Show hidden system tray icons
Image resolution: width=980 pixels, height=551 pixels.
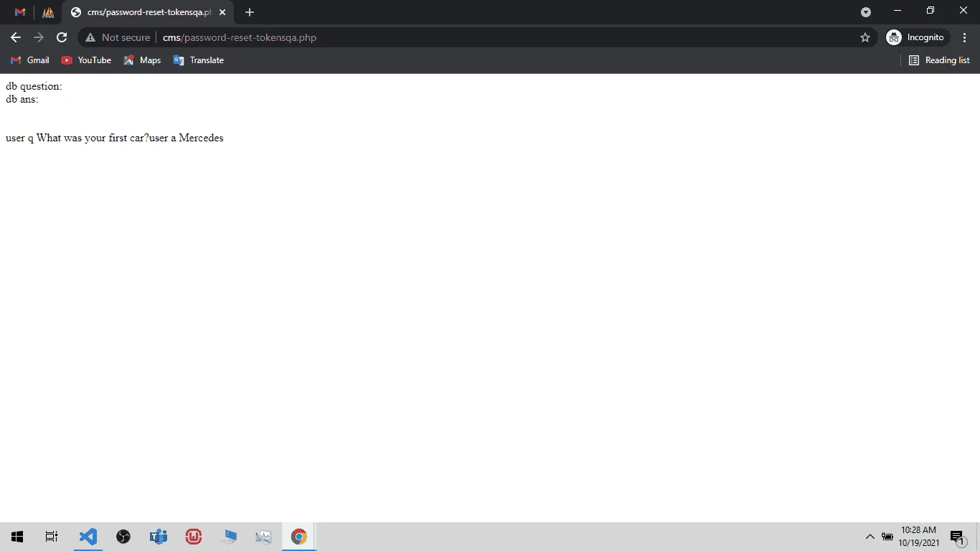[x=870, y=537]
